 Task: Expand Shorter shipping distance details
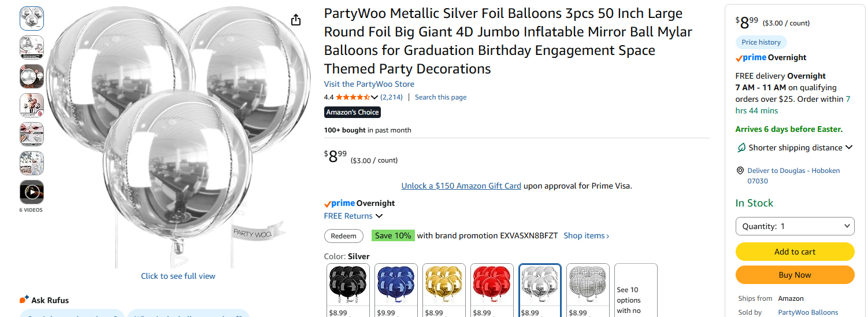point(849,148)
